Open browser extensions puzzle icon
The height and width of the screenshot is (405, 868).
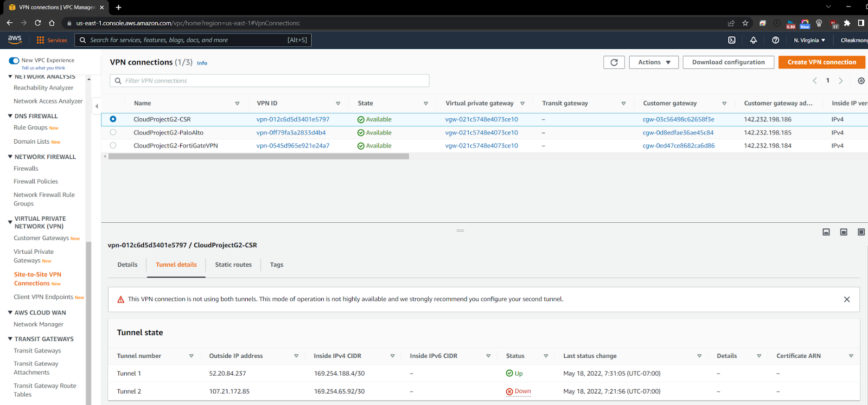(847, 23)
